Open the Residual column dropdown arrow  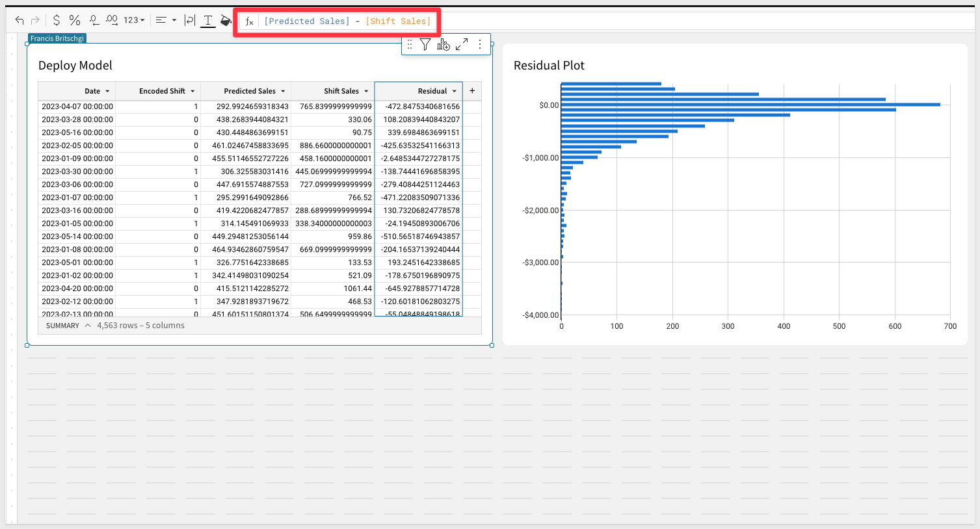(x=454, y=92)
